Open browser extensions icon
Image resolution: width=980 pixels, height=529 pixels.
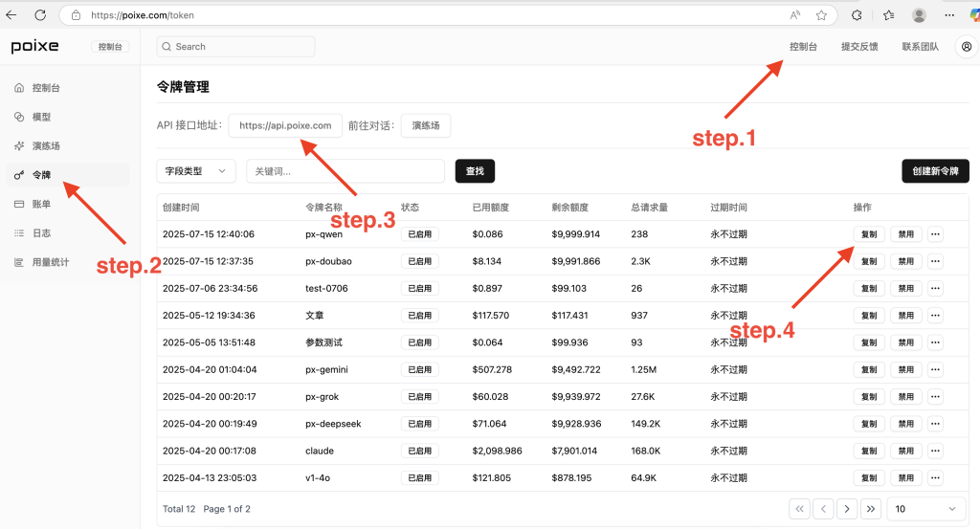pyautogui.click(x=857, y=15)
